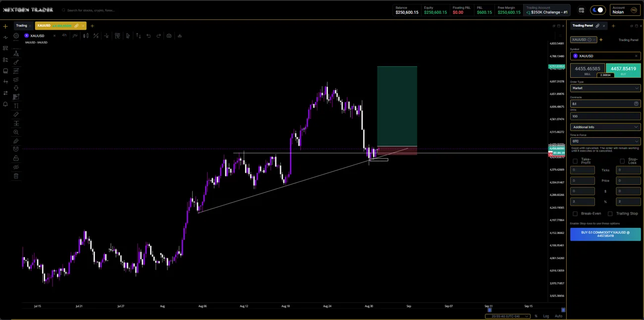Open the Nolan account menu
644x320 pixels.
click(x=625, y=10)
